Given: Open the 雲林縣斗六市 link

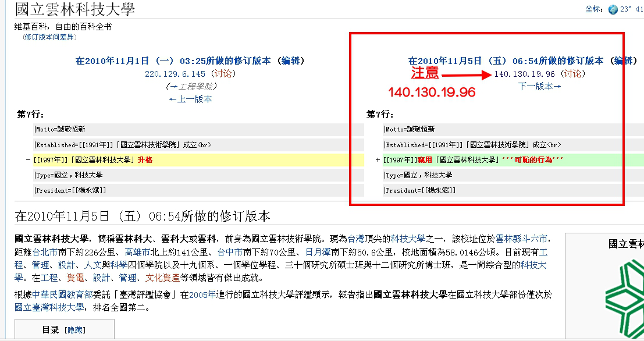Looking at the screenshot, I should point(521,239).
